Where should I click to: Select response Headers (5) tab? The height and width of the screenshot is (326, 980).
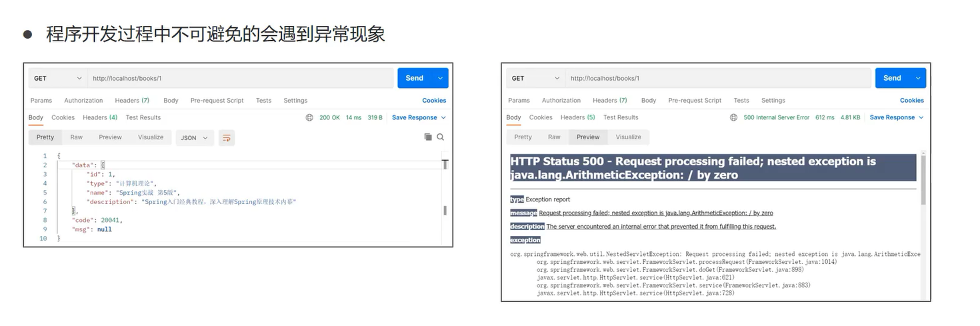pos(577,117)
